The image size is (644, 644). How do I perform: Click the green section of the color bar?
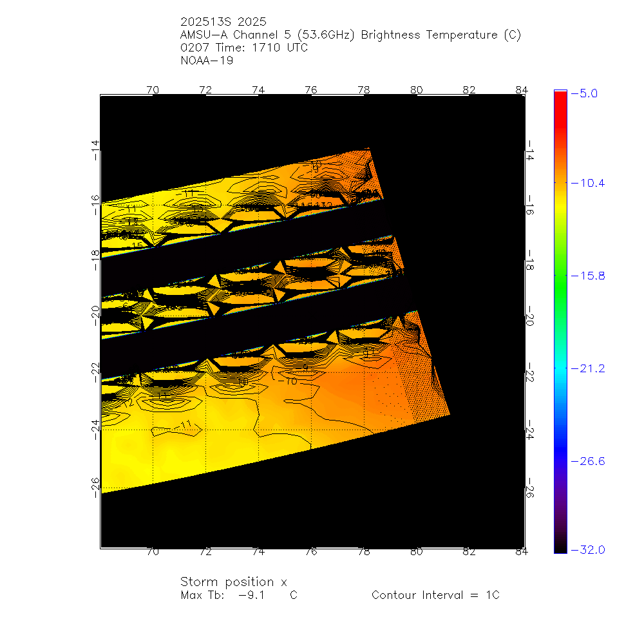click(x=560, y=277)
